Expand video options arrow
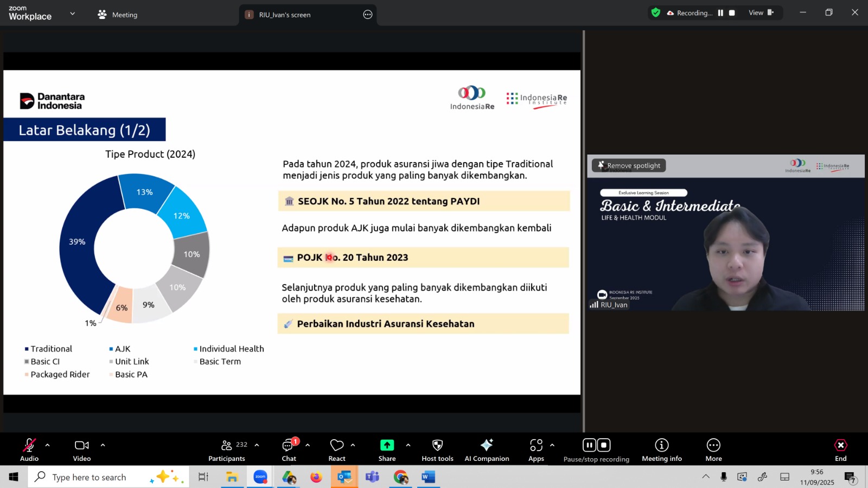Screen dimensions: 868x488 (103, 445)
